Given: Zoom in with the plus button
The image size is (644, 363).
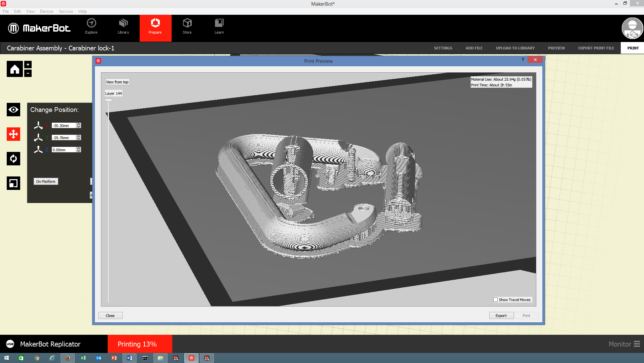Looking at the screenshot, I should click(x=28, y=65).
